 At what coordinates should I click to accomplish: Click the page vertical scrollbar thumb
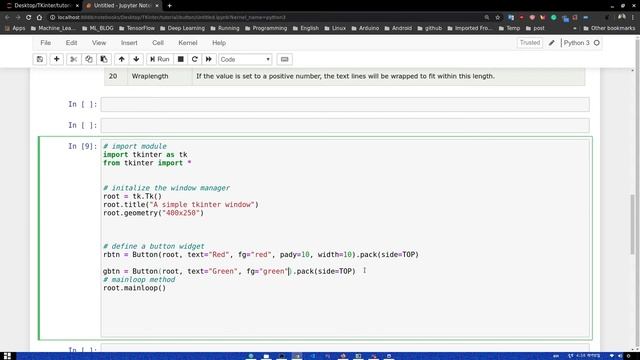(x=633, y=224)
